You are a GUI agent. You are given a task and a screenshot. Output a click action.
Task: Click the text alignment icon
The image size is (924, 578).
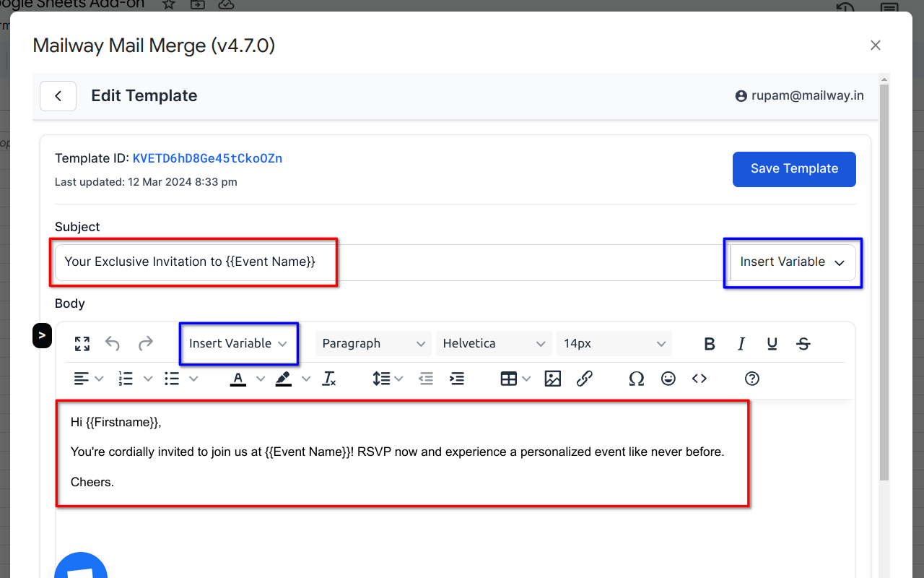pos(82,379)
